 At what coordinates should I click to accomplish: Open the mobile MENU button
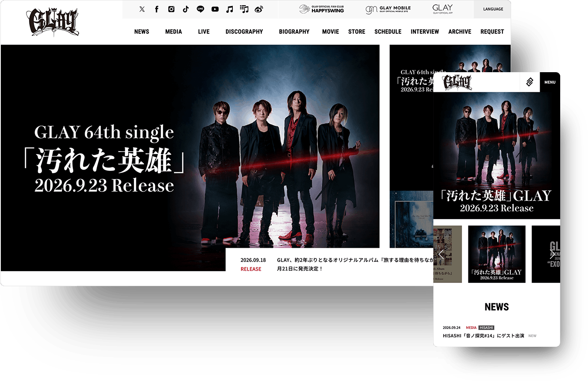pyautogui.click(x=550, y=82)
